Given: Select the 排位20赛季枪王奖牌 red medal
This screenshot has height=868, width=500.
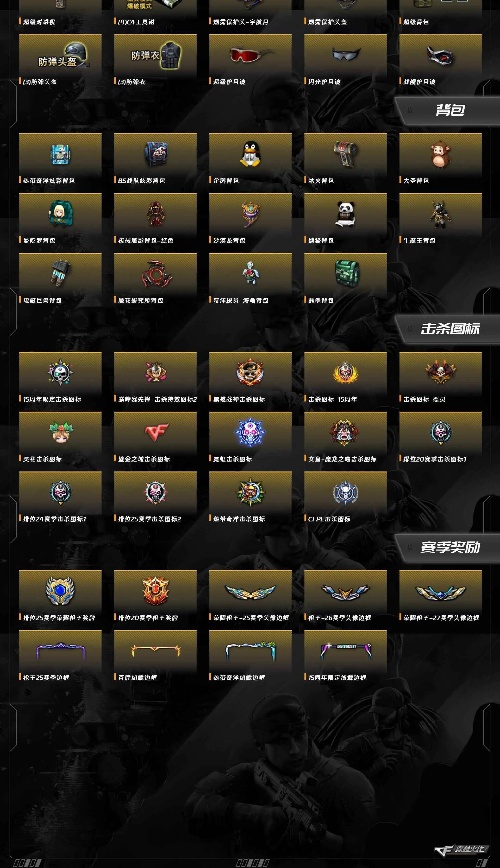Looking at the screenshot, I should pyautogui.click(x=155, y=591).
